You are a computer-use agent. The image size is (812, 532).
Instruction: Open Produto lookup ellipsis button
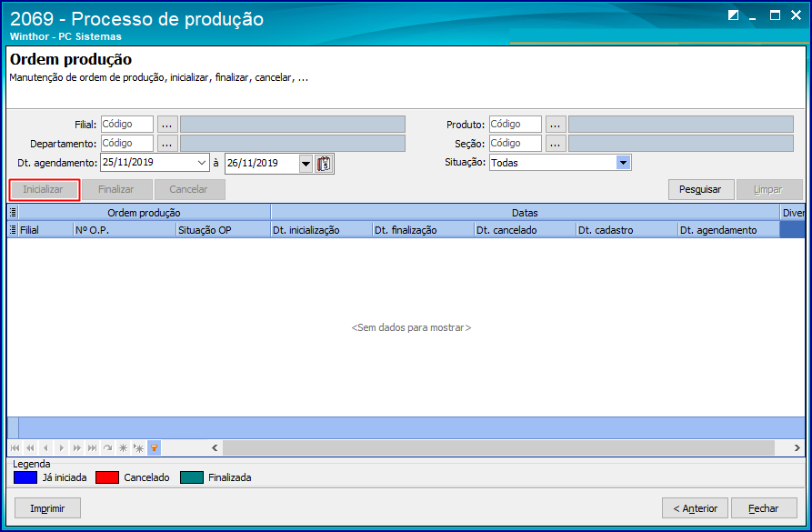point(556,125)
